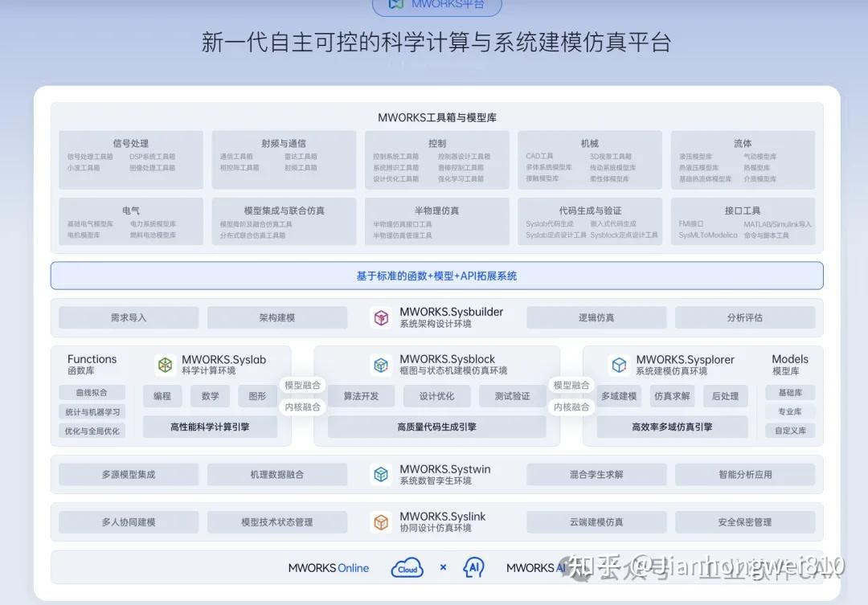Click the SysMLToModelica text
Viewport: 868px width, 605px height.
(708, 235)
